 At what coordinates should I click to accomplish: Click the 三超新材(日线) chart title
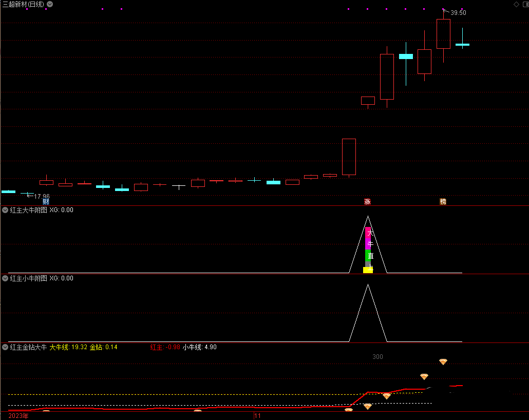point(23,4)
